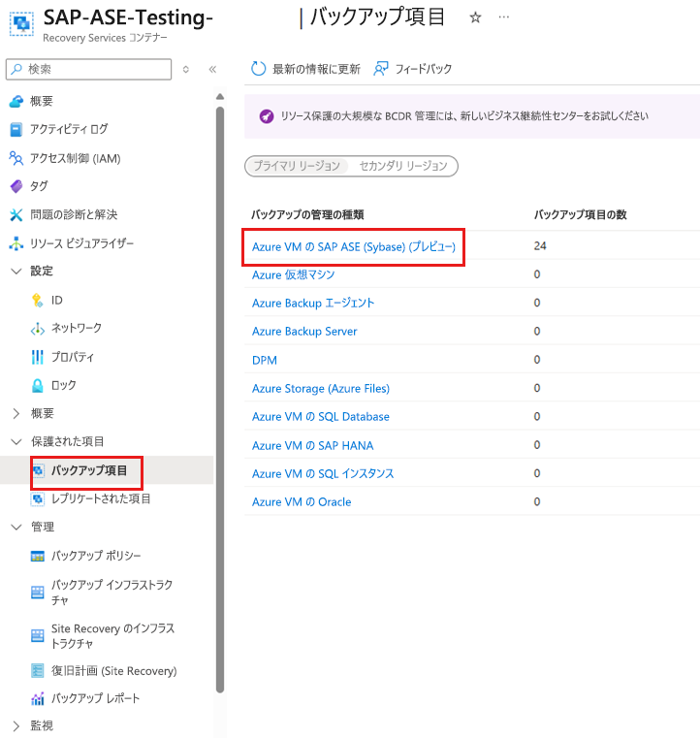Open バックアップ ポリシー in the sidebar
The image size is (700, 738).
click(x=96, y=557)
